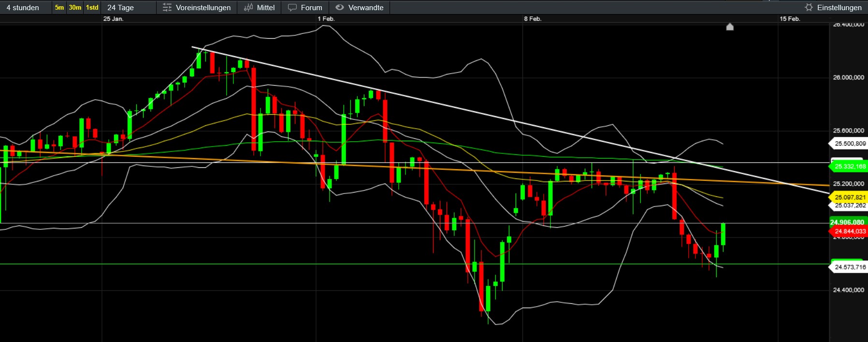
Task: Select the yellow 25.097,821 price tag
Action: [x=849, y=197]
